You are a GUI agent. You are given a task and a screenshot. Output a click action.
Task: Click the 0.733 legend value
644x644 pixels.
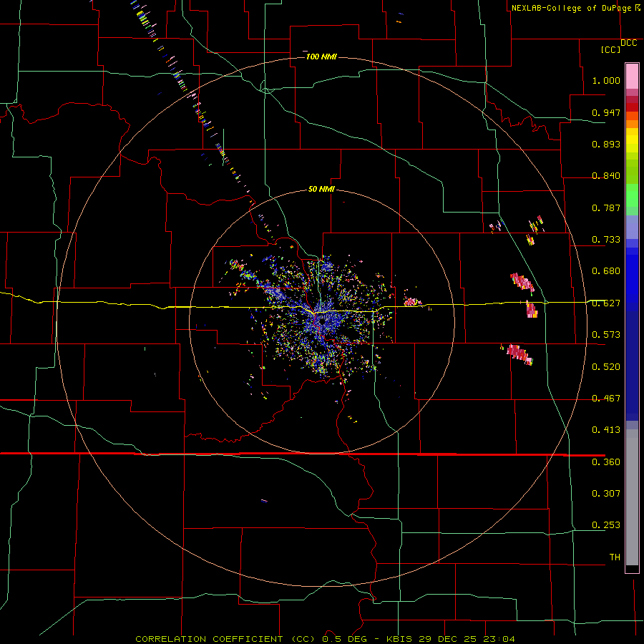click(606, 240)
